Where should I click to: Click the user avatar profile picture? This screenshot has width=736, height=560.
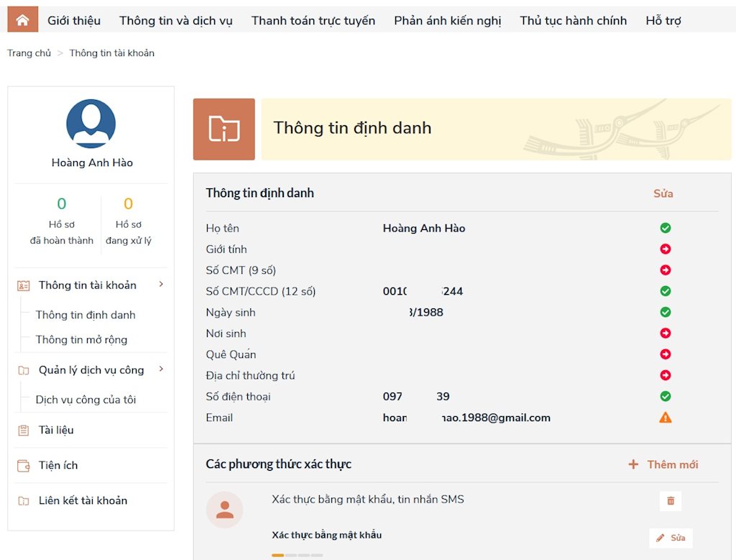[91, 124]
